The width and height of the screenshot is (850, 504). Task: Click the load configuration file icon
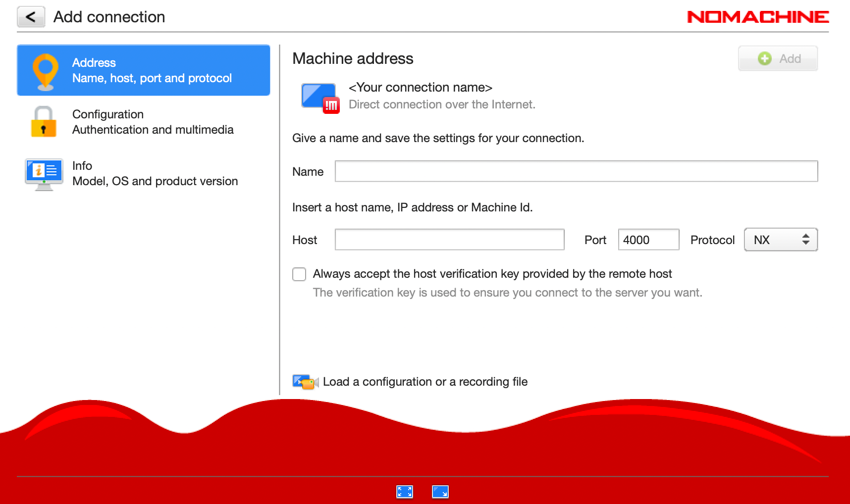click(x=305, y=382)
